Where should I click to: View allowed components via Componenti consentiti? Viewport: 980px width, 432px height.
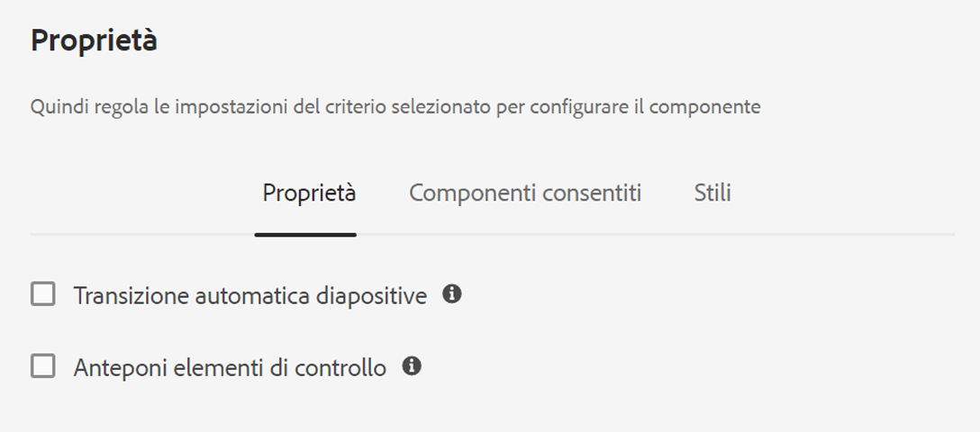[x=525, y=193]
